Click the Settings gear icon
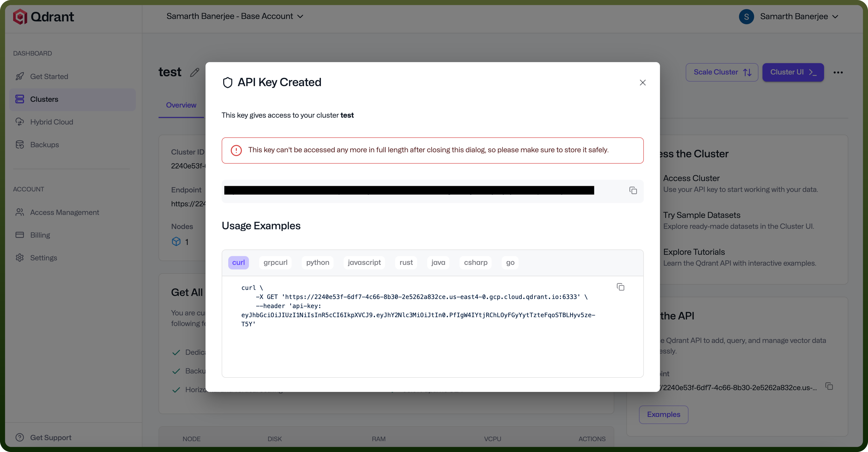 pyautogui.click(x=20, y=258)
